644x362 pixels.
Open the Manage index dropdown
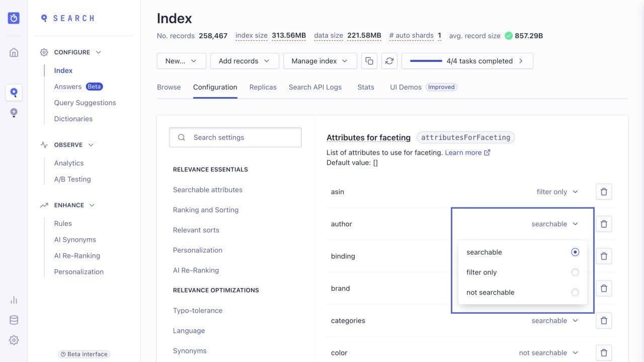pyautogui.click(x=320, y=61)
